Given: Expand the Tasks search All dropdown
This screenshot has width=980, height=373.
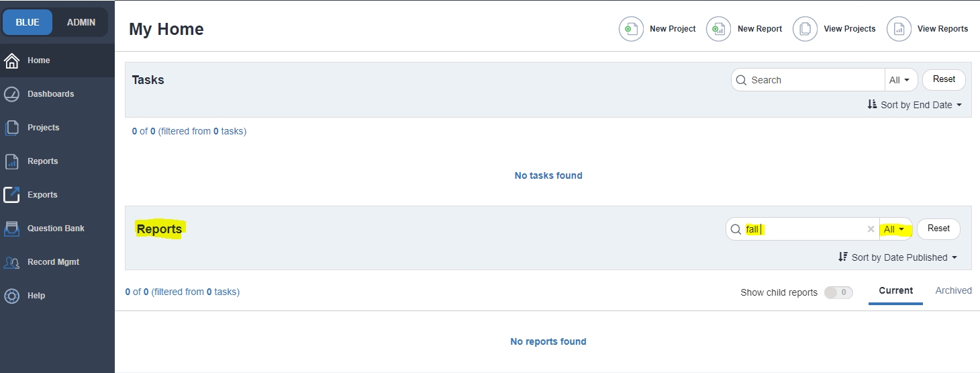Looking at the screenshot, I should pyautogui.click(x=899, y=80).
